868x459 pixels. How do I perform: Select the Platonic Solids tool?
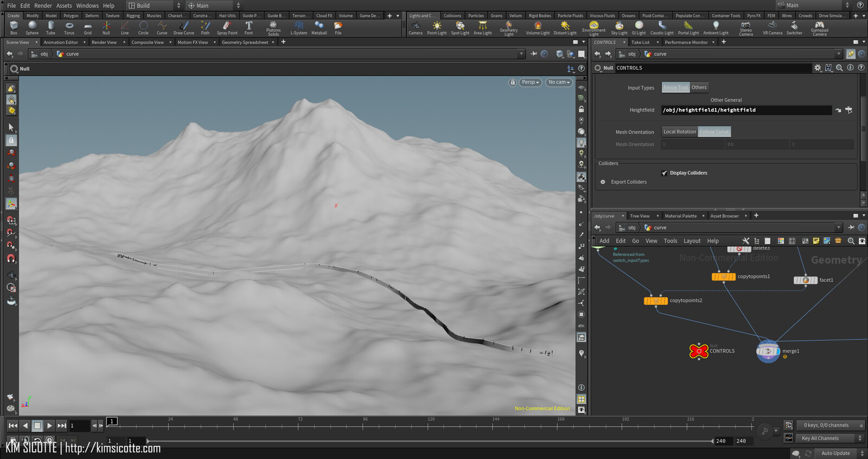(273, 29)
